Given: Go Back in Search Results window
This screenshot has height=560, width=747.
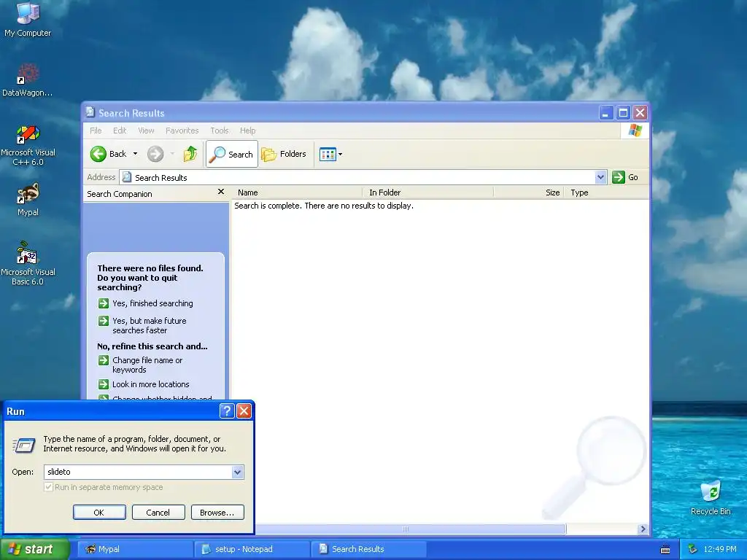Looking at the screenshot, I should (108, 154).
